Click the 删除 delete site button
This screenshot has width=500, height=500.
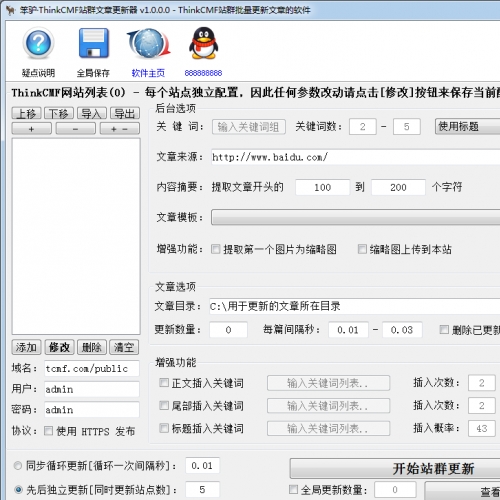[92, 347]
